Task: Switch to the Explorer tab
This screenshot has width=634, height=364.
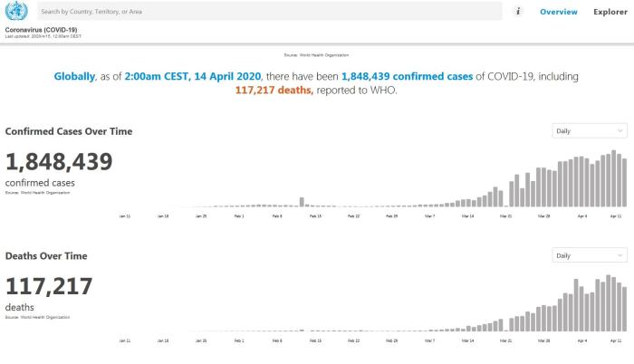Action: coord(610,12)
